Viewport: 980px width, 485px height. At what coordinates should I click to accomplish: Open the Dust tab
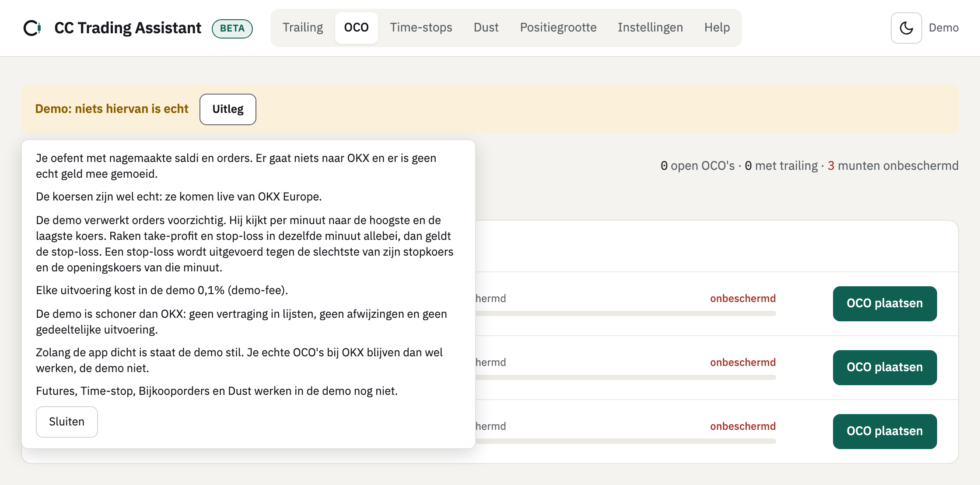(486, 28)
